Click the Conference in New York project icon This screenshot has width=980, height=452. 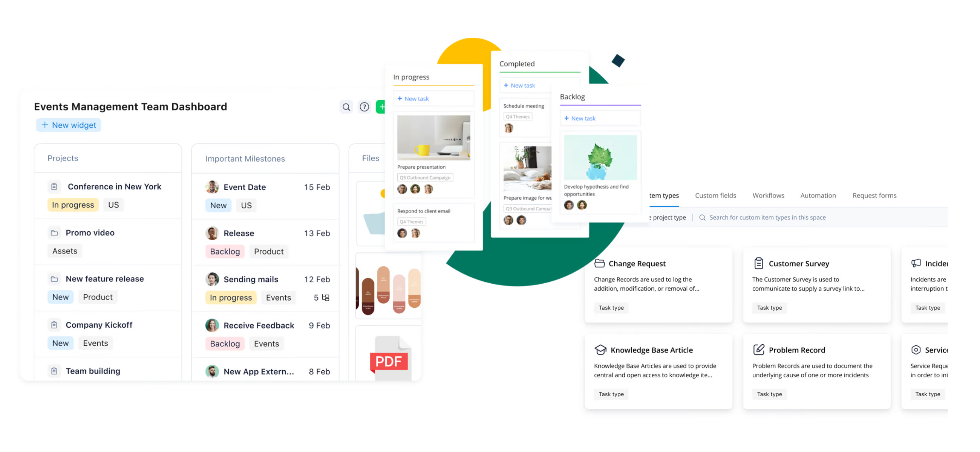click(54, 187)
